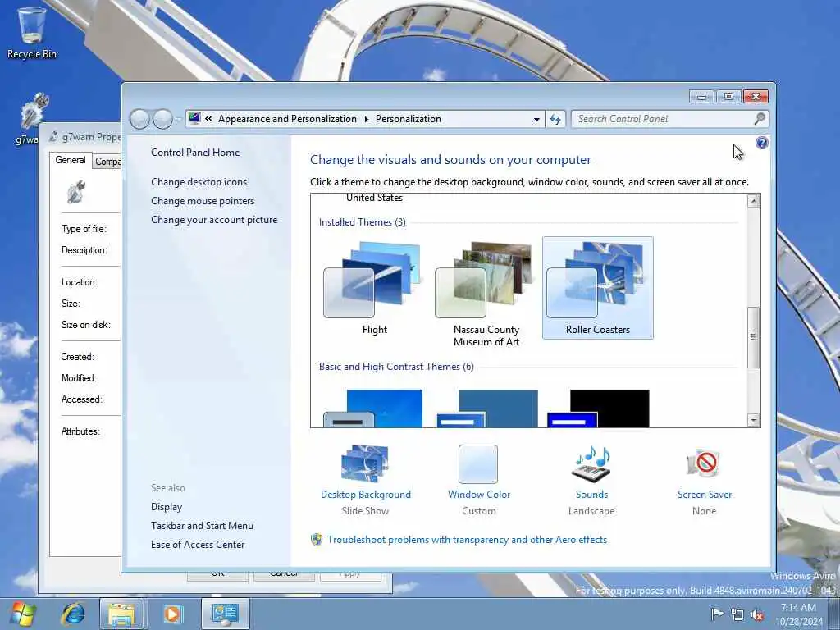This screenshot has width=840, height=630.
Task: Click inside Search Control Panel field
Action: click(x=663, y=119)
